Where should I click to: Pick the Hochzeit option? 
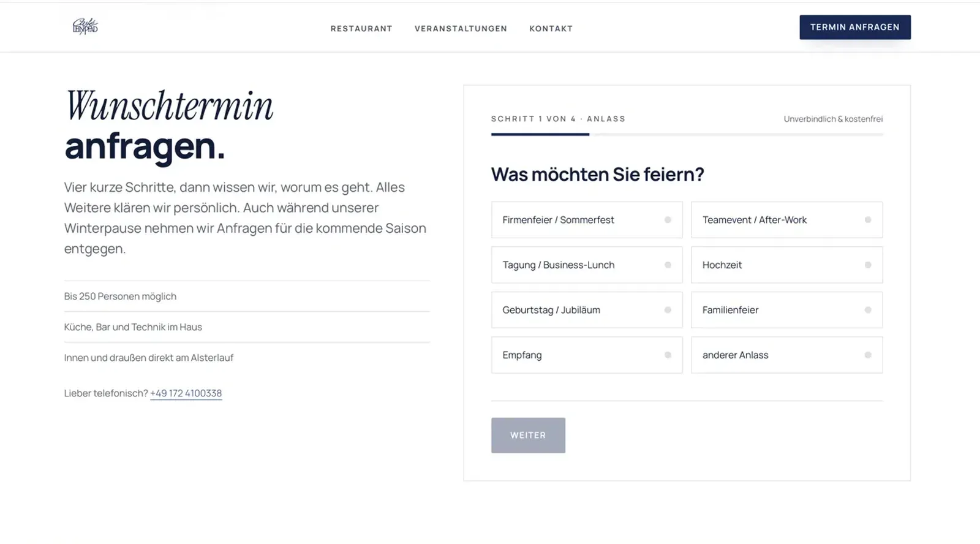[x=786, y=265]
